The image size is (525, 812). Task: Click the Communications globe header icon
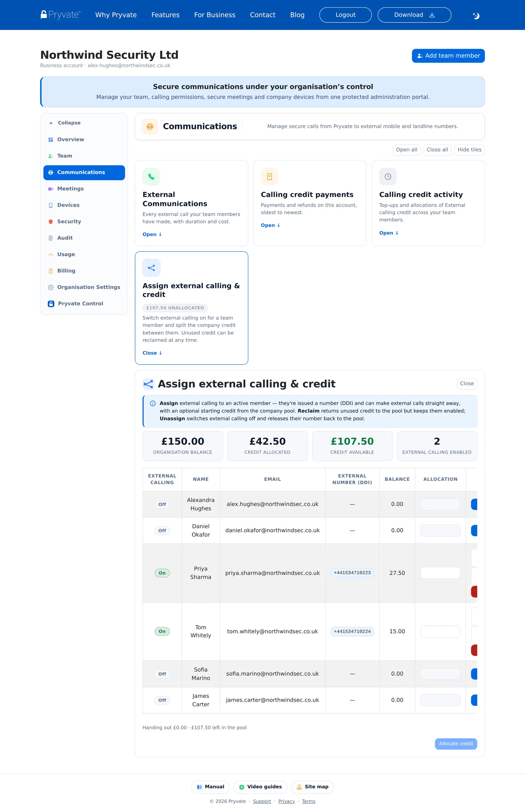[150, 127]
